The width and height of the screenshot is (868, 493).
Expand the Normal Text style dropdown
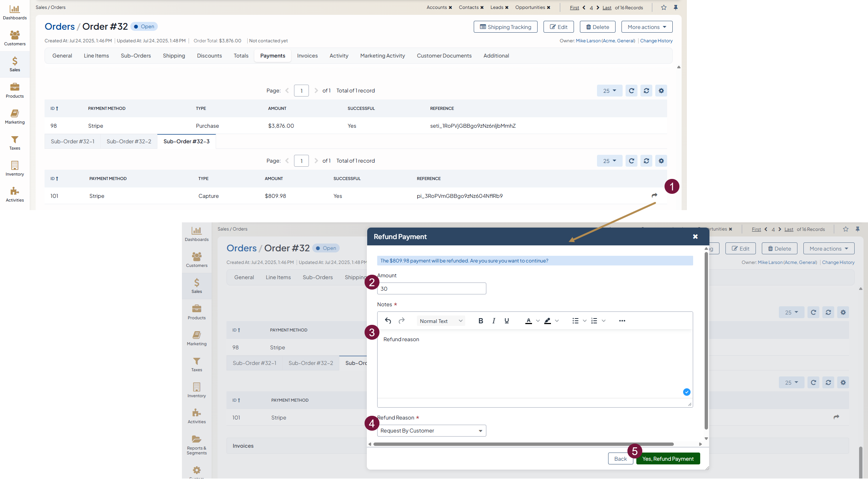tap(441, 321)
